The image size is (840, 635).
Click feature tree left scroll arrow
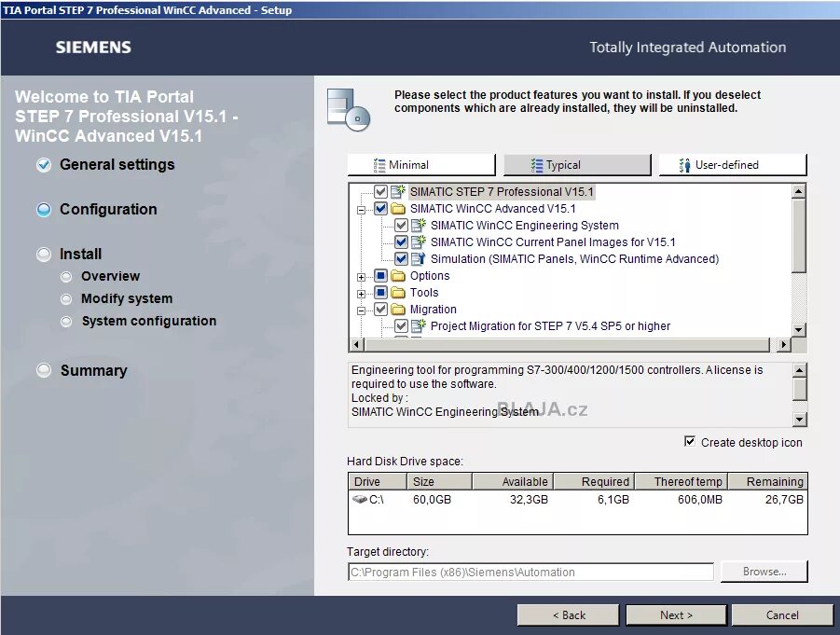(x=356, y=344)
